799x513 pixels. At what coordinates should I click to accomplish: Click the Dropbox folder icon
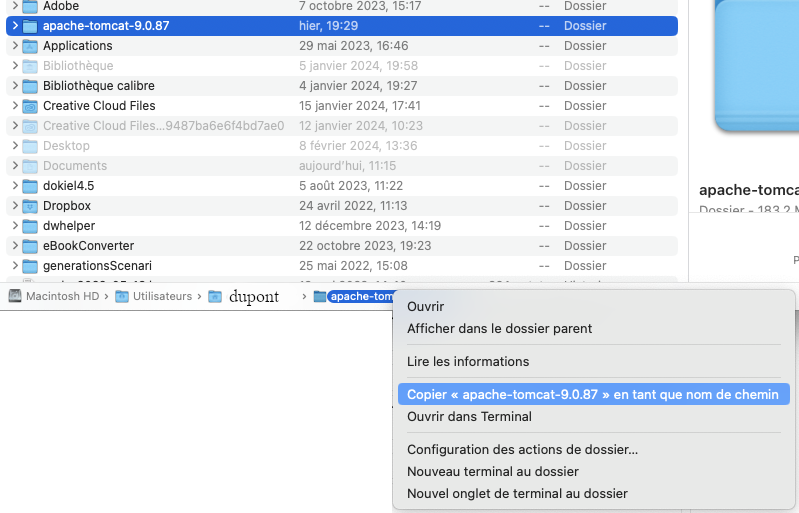pyautogui.click(x=30, y=206)
